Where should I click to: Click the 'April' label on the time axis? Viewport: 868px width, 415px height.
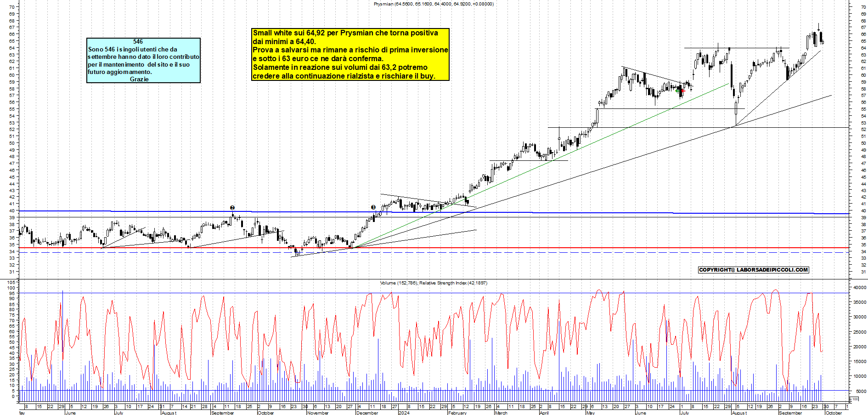coord(544,413)
